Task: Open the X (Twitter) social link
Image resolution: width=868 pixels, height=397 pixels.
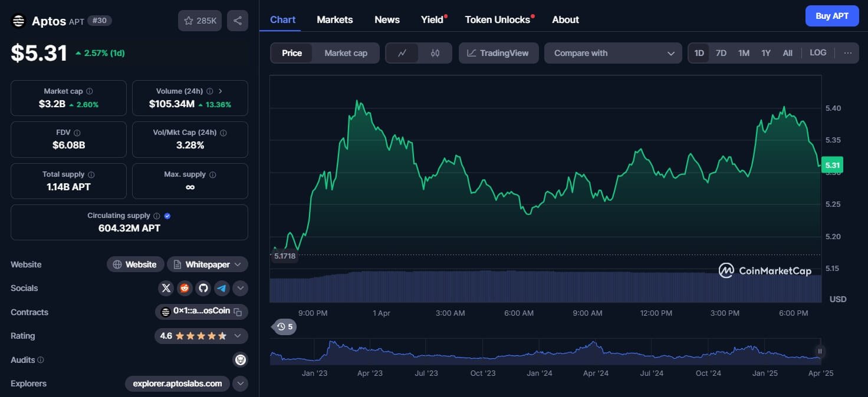Action: (x=166, y=288)
